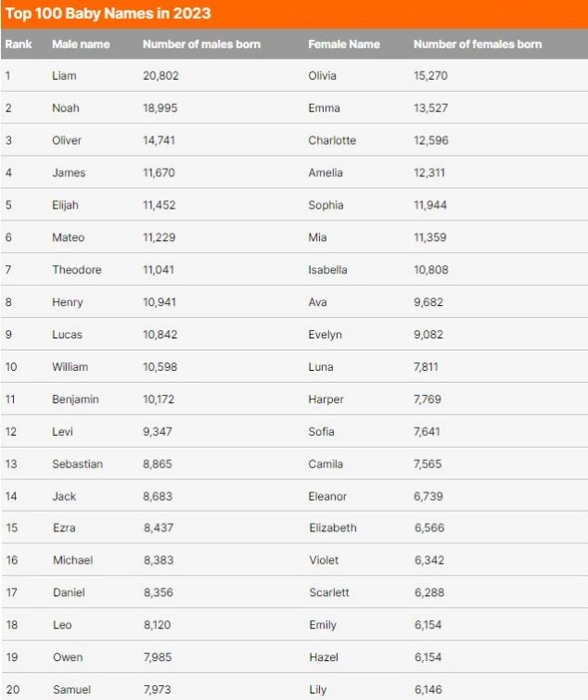588x700 pixels.
Task: Click the Number of males born header
Action: [201, 45]
